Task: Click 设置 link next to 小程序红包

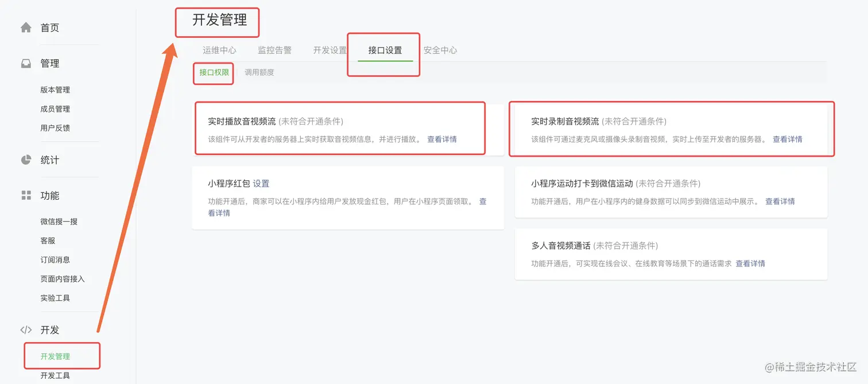Action: (261, 184)
